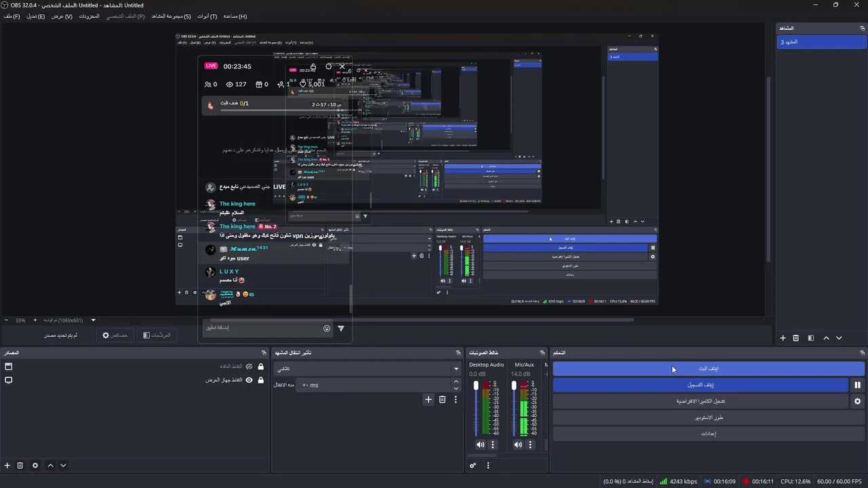Zoom in preview with plus button
The image size is (868, 488).
(x=35, y=320)
